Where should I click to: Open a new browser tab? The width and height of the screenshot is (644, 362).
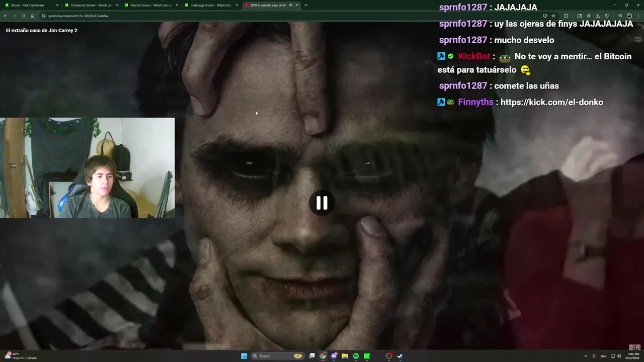[x=306, y=5]
